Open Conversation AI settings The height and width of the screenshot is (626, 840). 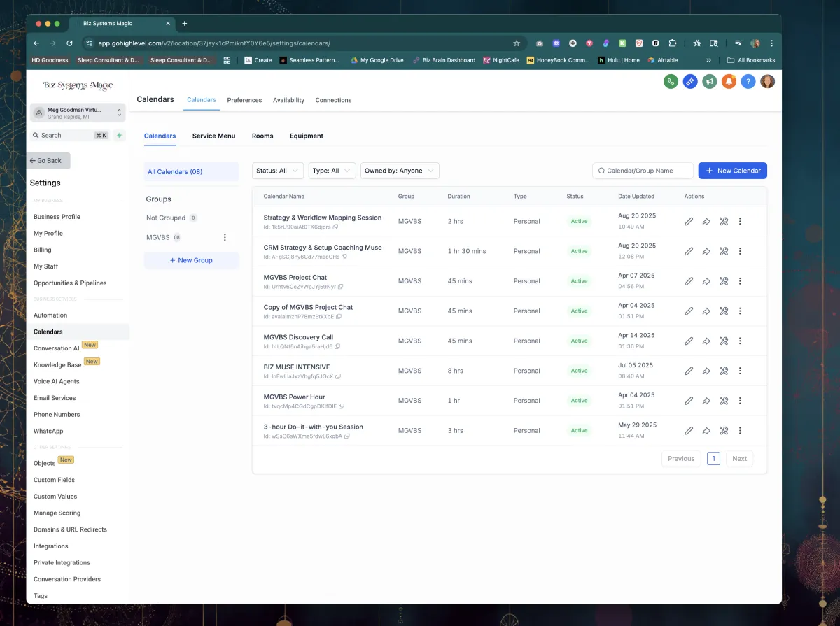[x=57, y=348]
